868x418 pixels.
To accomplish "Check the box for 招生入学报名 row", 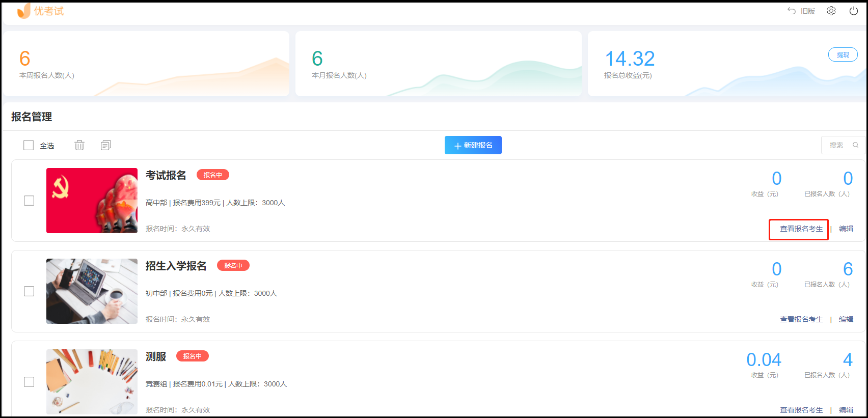I will 29,291.
